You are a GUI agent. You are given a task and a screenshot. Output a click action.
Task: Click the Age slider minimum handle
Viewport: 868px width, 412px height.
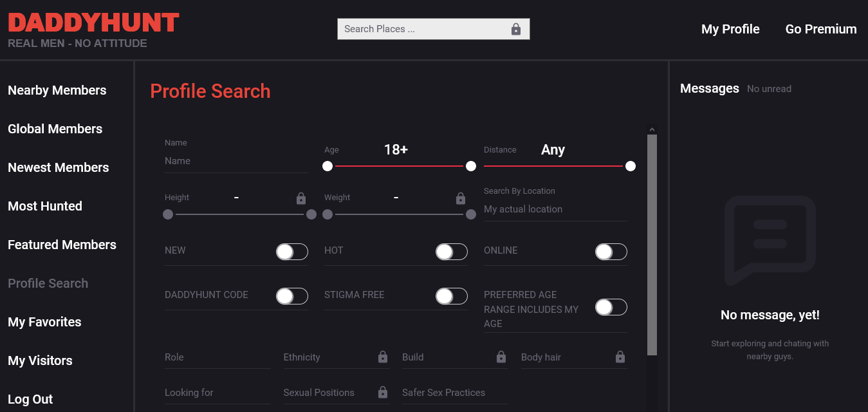328,166
